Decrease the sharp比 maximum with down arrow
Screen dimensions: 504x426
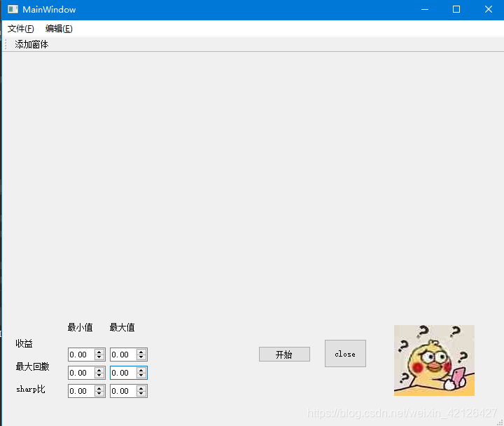click(141, 394)
